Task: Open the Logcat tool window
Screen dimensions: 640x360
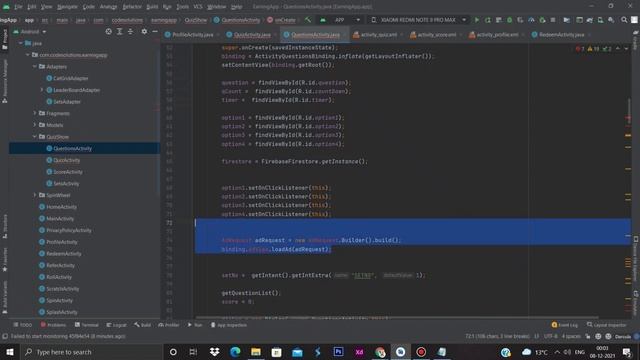Action: click(x=116, y=325)
